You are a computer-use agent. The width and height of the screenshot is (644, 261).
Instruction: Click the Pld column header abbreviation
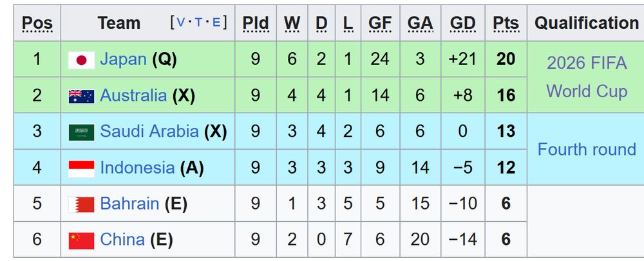(256, 23)
